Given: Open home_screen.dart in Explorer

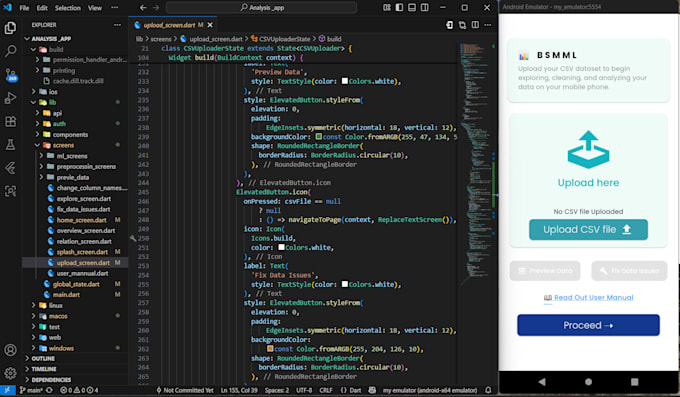Looking at the screenshot, I should click(75, 220).
